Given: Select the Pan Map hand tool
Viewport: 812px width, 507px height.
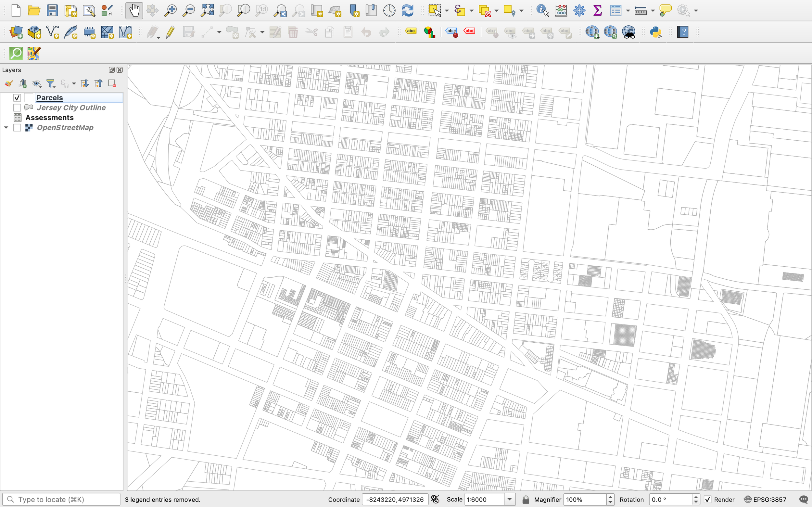Looking at the screenshot, I should 134,10.
